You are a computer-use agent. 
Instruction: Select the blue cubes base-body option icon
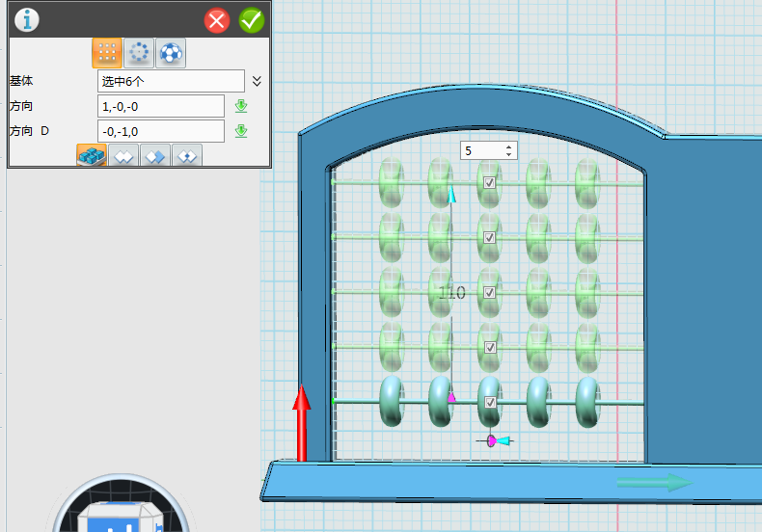[92, 155]
